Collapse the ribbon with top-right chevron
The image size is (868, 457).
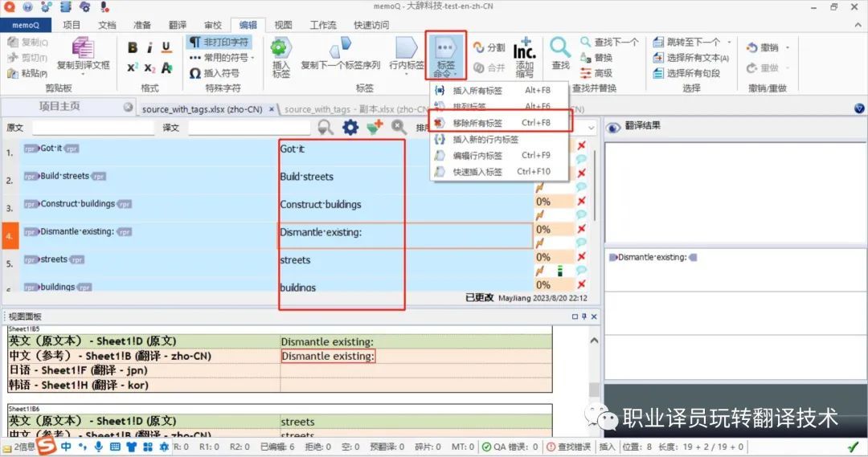tap(858, 25)
